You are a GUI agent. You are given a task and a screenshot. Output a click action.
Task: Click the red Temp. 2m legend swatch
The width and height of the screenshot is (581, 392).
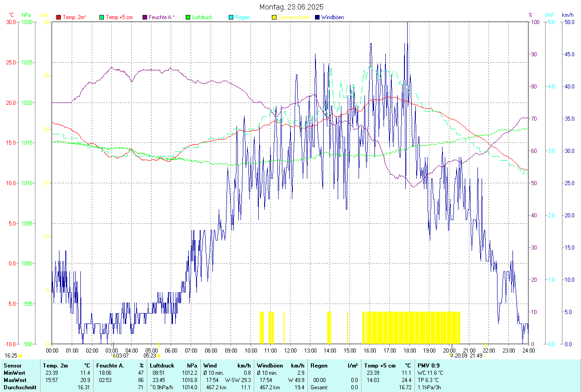tap(59, 17)
